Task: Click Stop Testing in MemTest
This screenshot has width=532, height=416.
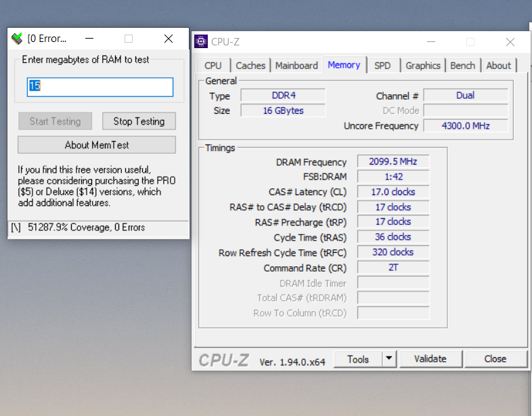Action: [x=139, y=121]
